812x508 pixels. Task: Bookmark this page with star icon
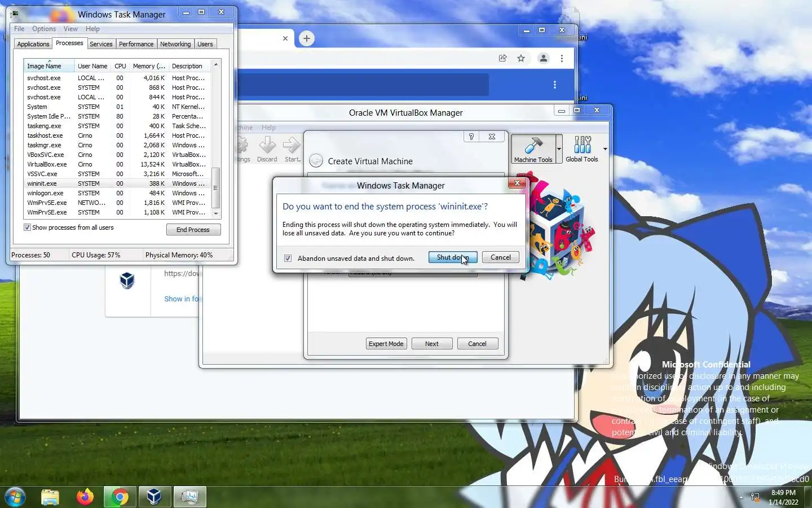tap(521, 58)
